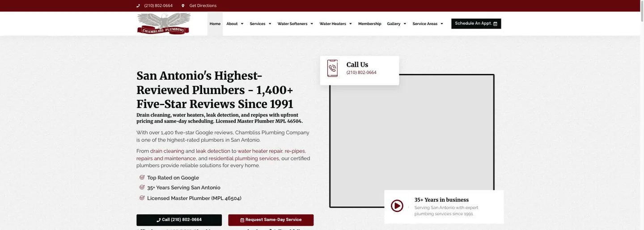This screenshot has width=644, height=230.
Task: Follow the leak detection link
Action: (213, 151)
